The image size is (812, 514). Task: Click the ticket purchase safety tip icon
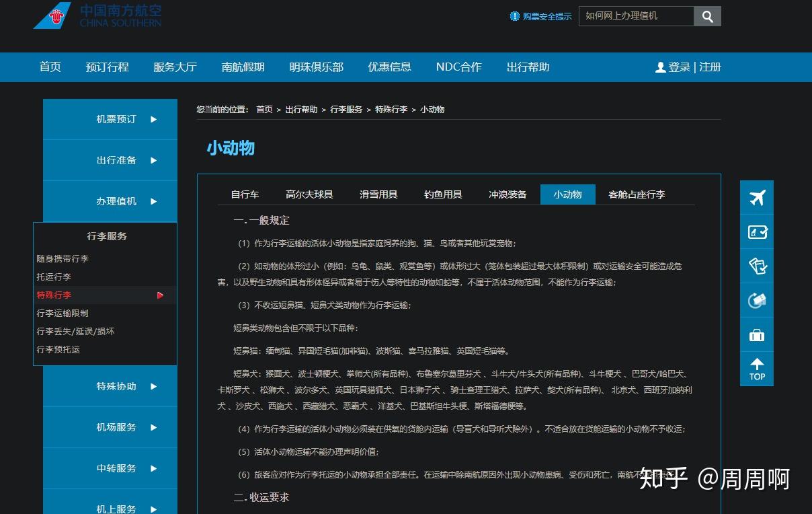(x=515, y=16)
